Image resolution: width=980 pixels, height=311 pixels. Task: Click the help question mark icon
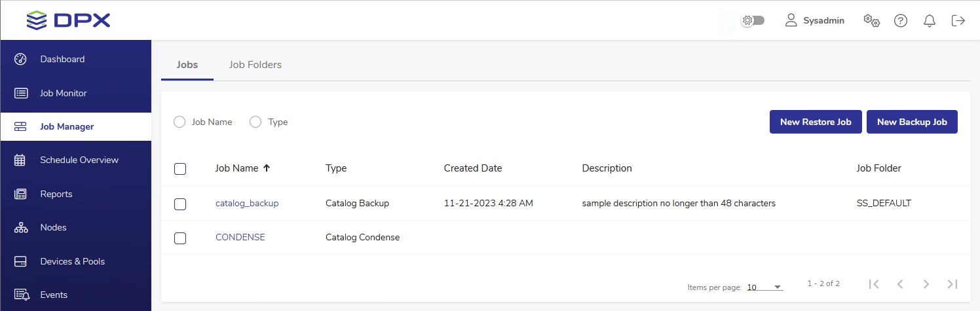901,20
